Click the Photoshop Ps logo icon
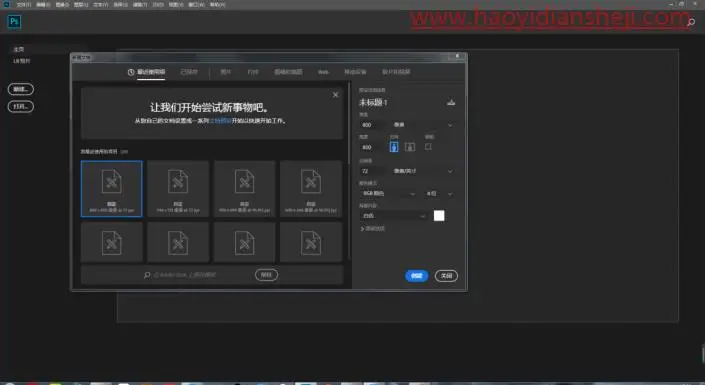Viewport: 705px width, 385px height. [14, 22]
